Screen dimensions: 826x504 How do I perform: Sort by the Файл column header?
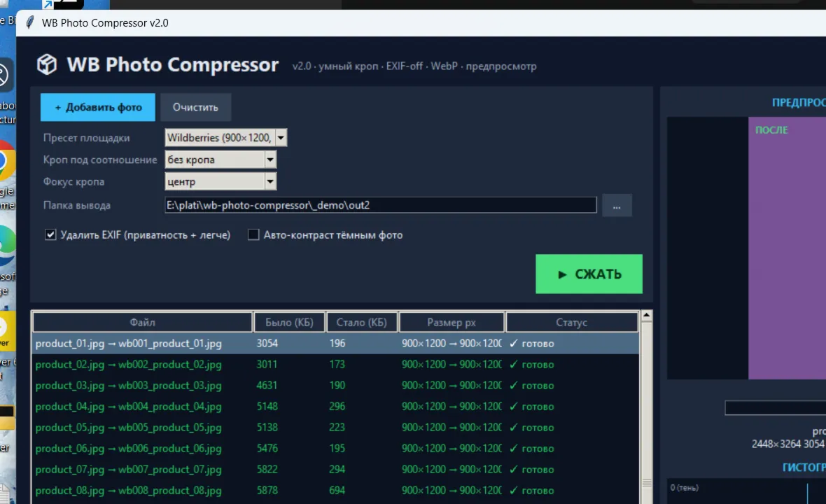pyautogui.click(x=142, y=322)
